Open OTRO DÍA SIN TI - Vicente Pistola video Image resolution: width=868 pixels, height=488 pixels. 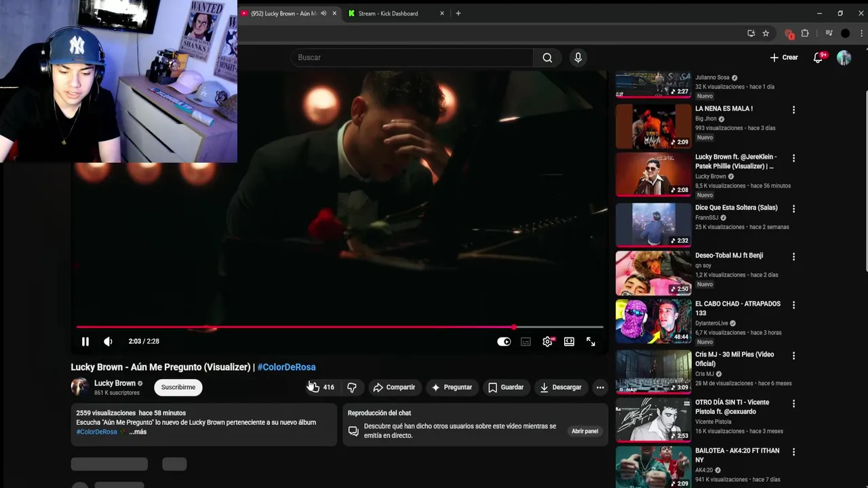tap(732, 407)
